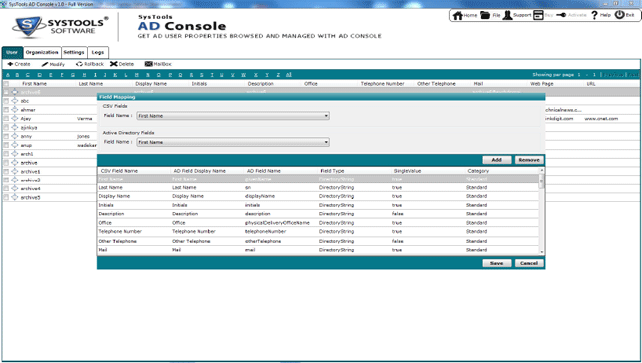Show All users in alphabet filter

[289, 75]
